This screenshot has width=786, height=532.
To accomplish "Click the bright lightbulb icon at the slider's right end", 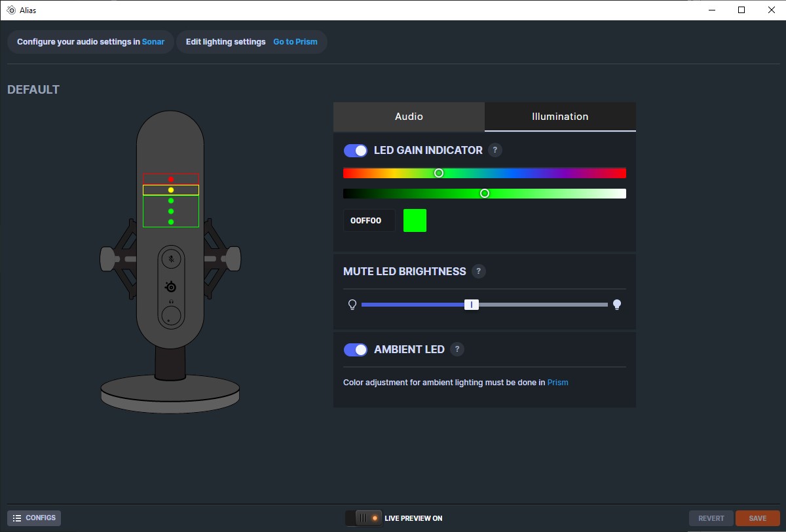I will pos(616,305).
